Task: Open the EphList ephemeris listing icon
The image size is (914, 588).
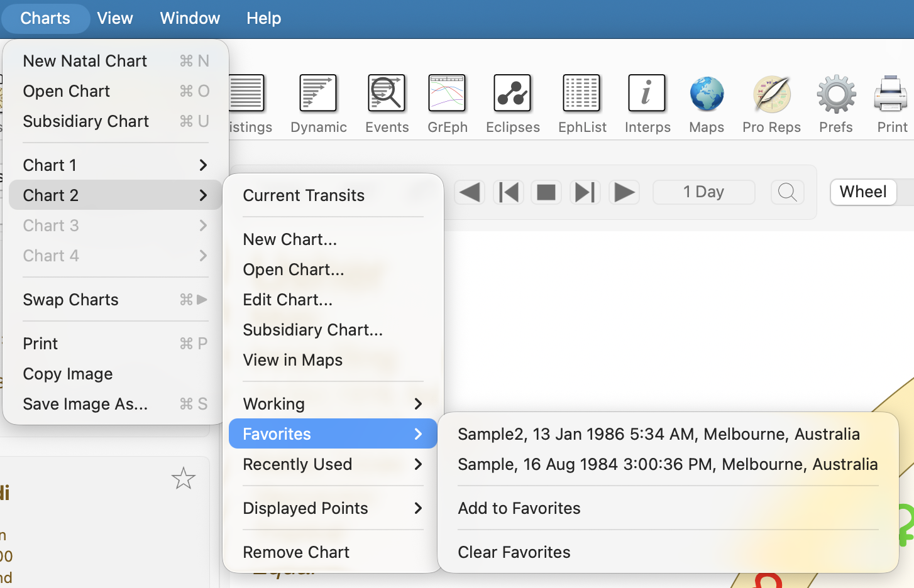Action: (x=581, y=94)
